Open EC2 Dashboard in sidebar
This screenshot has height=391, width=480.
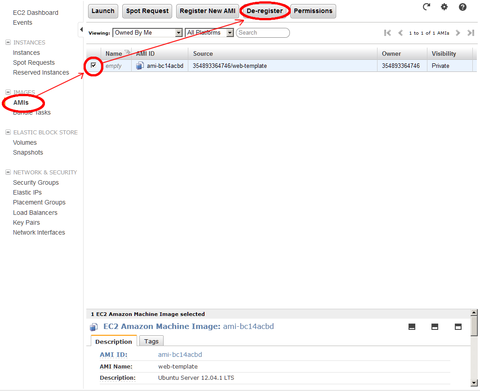[x=35, y=13]
